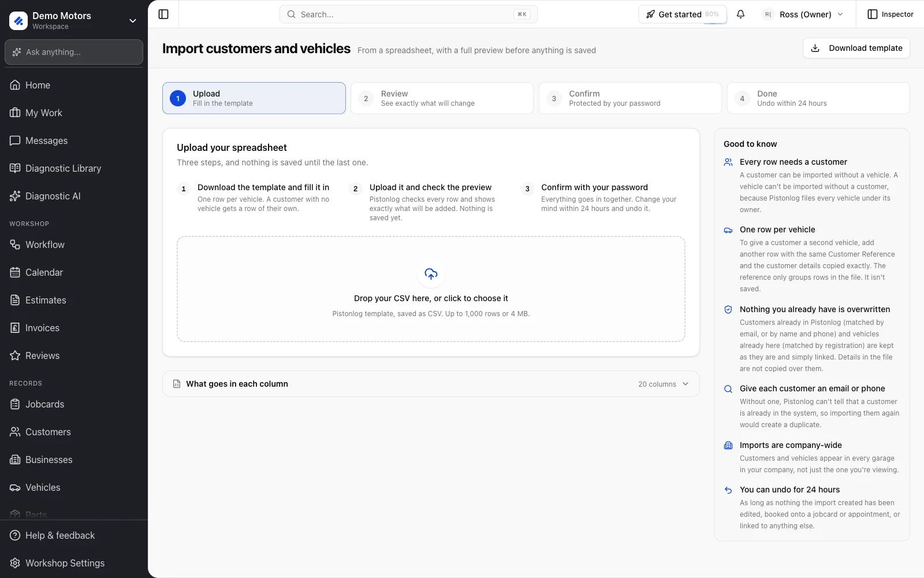
Task: Click the "20 columns" label
Action: click(x=657, y=384)
